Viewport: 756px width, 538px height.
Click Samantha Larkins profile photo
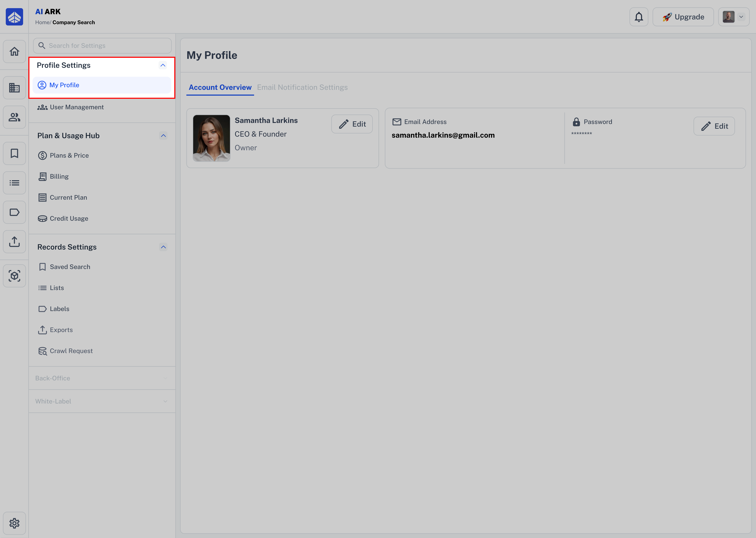pyautogui.click(x=211, y=138)
